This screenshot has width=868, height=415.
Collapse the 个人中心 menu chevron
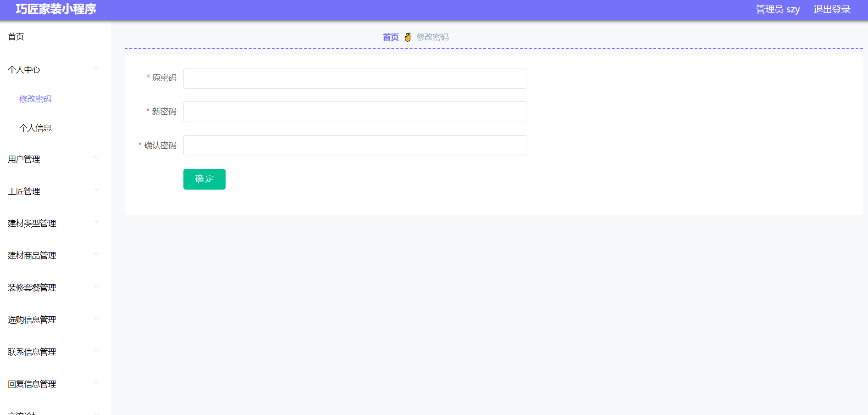coord(96,68)
